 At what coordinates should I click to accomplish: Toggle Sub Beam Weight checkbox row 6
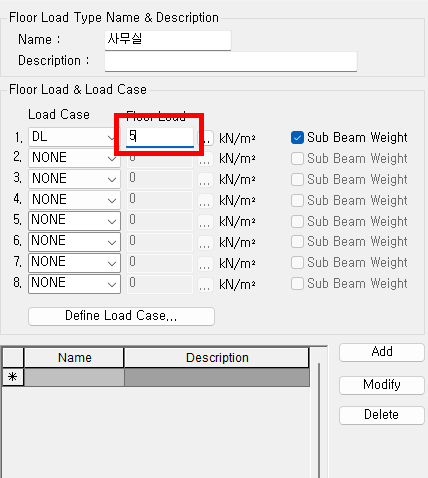point(297,242)
